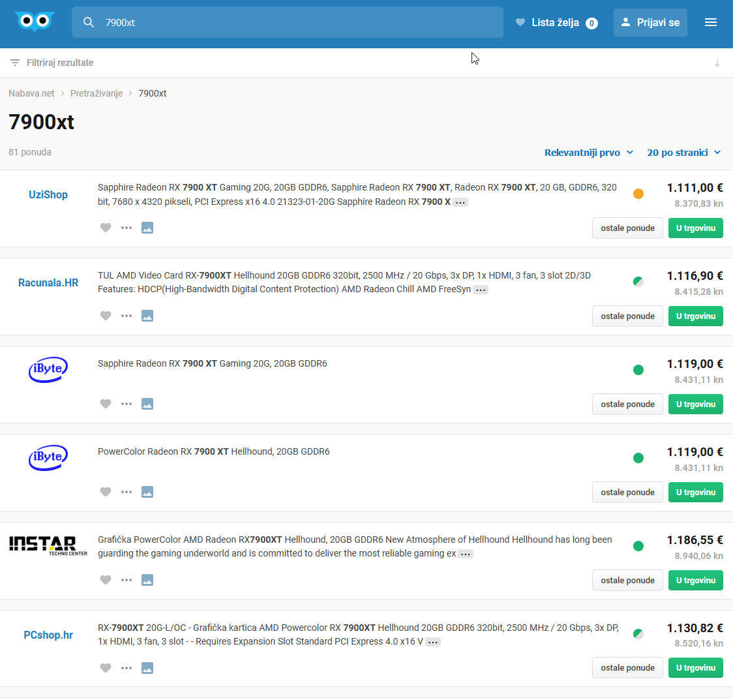Click the search field containing 7900xt
The image size is (733, 700).
coord(288,22)
